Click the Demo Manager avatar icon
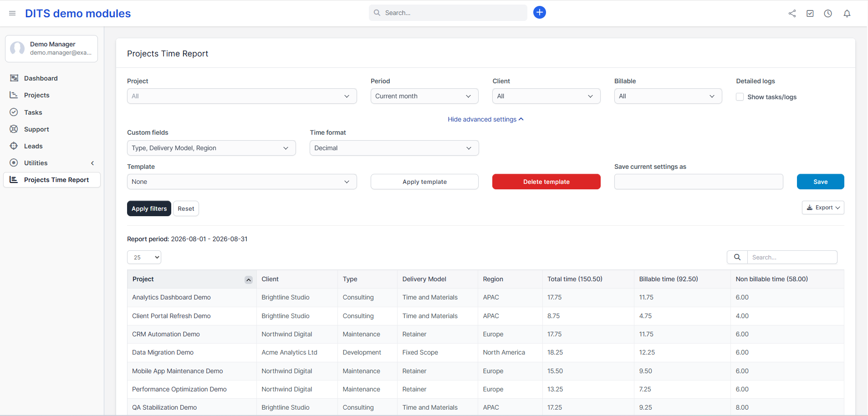This screenshot has width=868, height=416. pyautogui.click(x=17, y=48)
